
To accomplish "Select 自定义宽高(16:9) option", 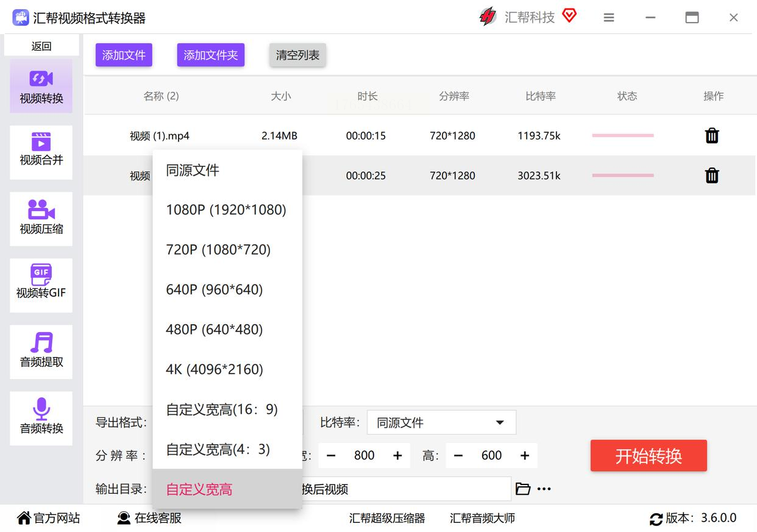I will pyautogui.click(x=222, y=410).
